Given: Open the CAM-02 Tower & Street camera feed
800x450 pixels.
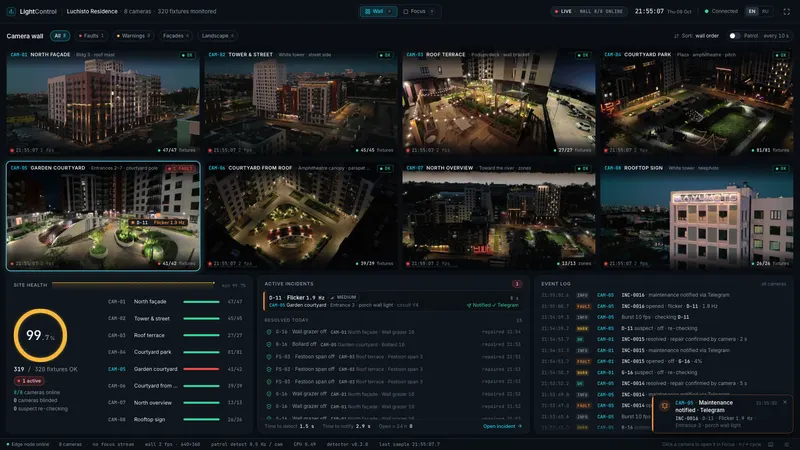Looking at the screenshot, I should click(301, 102).
